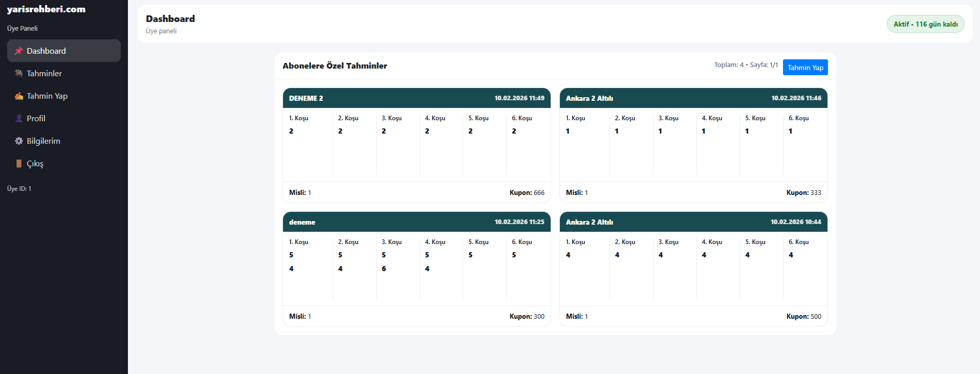The image size is (980, 374).
Task: Select the Ankara 2 Altılı card dated 10:44
Action: tap(693, 222)
